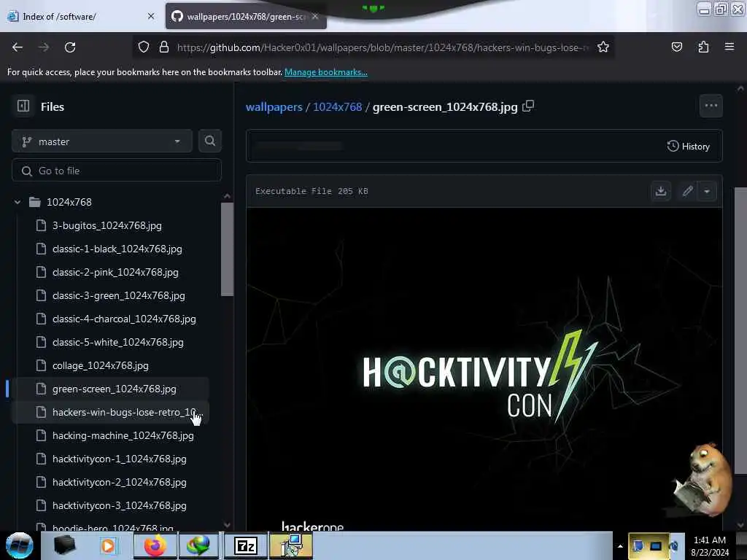Open the Windows Start button
The image size is (747, 560).
tap(19, 545)
